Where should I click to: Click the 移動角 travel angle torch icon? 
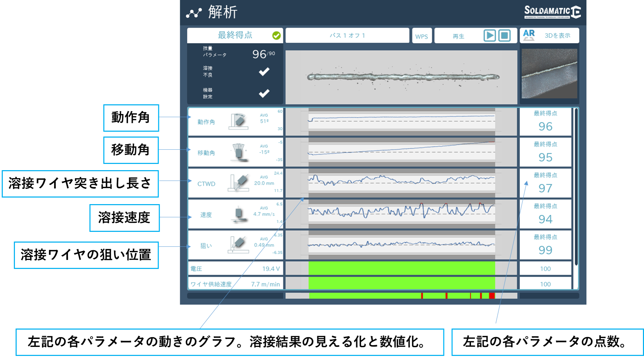pyautogui.click(x=238, y=152)
